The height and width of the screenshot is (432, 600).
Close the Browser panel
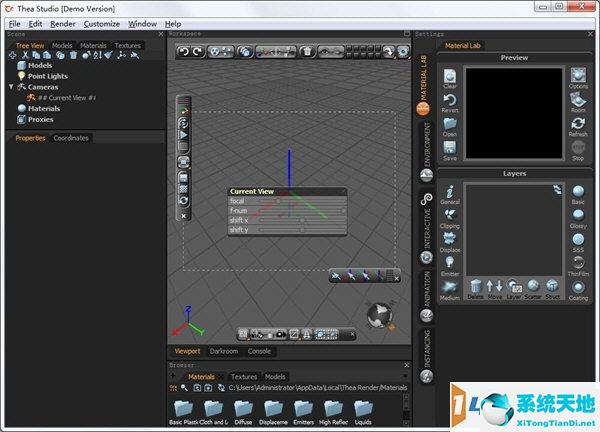407,365
